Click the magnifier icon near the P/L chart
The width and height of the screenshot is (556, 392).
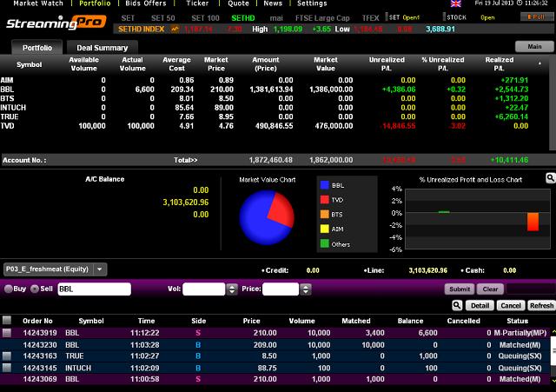(550, 178)
